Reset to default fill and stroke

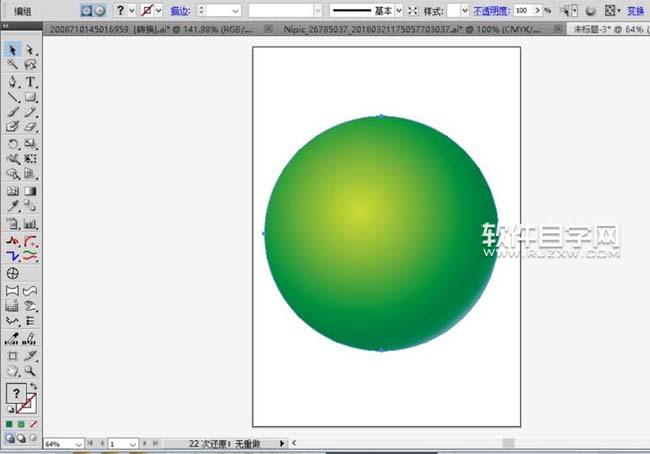(10, 410)
